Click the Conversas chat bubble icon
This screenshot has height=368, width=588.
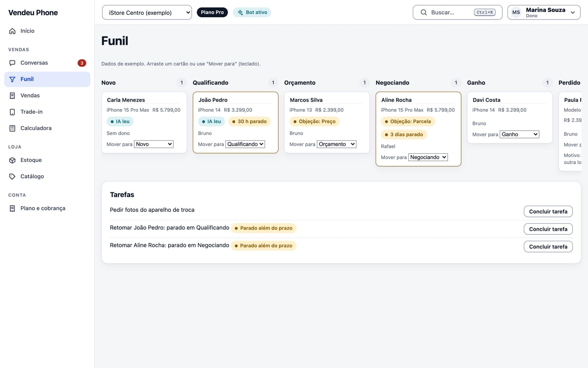[12, 63]
